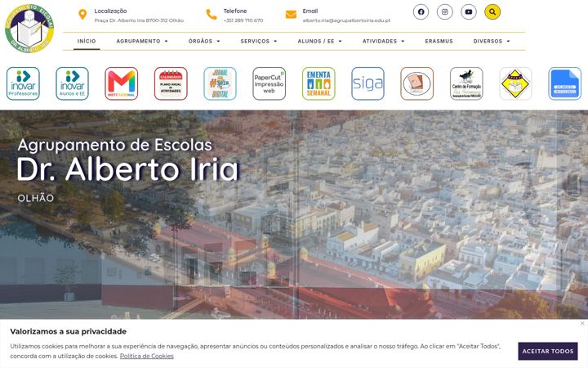Go to the Início menu item
This screenshot has height=368, width=588.
tap(87, 41)
